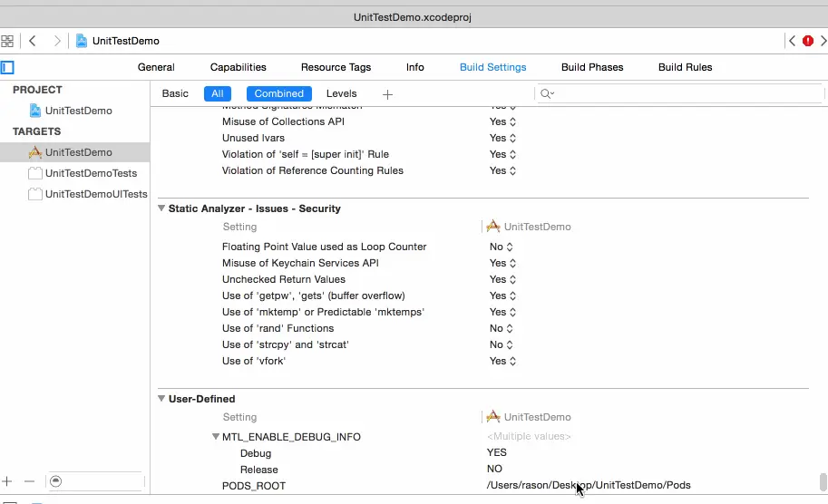This screenshot has width=828, height=504.
Task: Change the 'strcpy' and 'strcat' value
Action: click(x=501, y=344)
